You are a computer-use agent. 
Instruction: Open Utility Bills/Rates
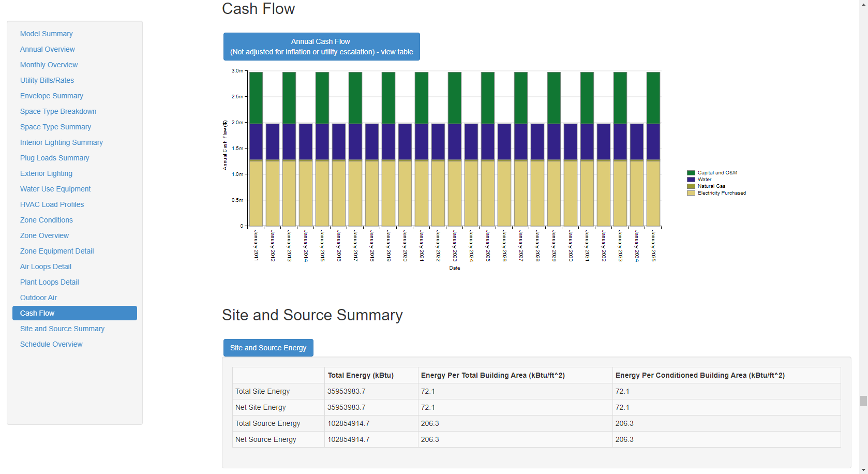[47, 80]
